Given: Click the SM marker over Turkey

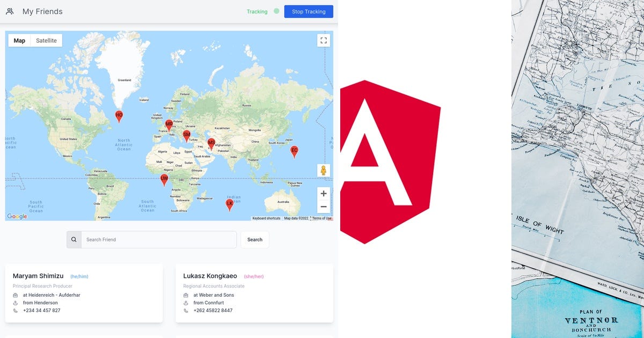Looking at the screenshot, I should tap(186, 134).
